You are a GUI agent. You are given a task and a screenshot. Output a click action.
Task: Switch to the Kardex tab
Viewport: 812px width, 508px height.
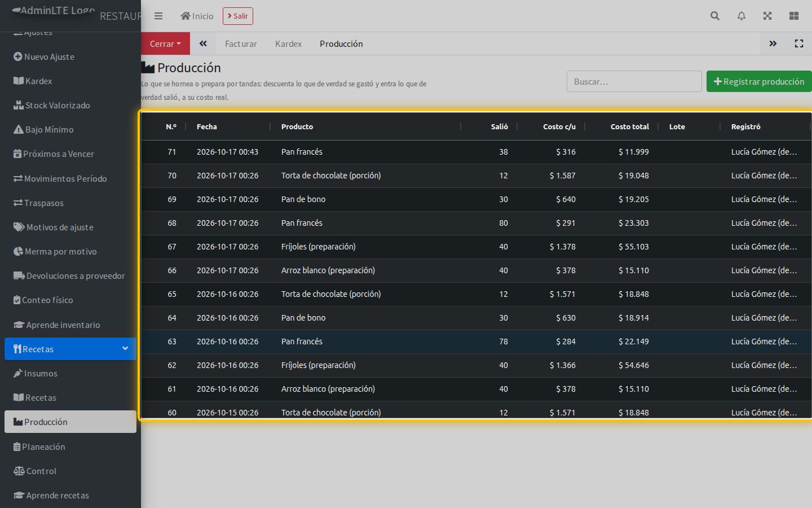click(x=288, y=43)
